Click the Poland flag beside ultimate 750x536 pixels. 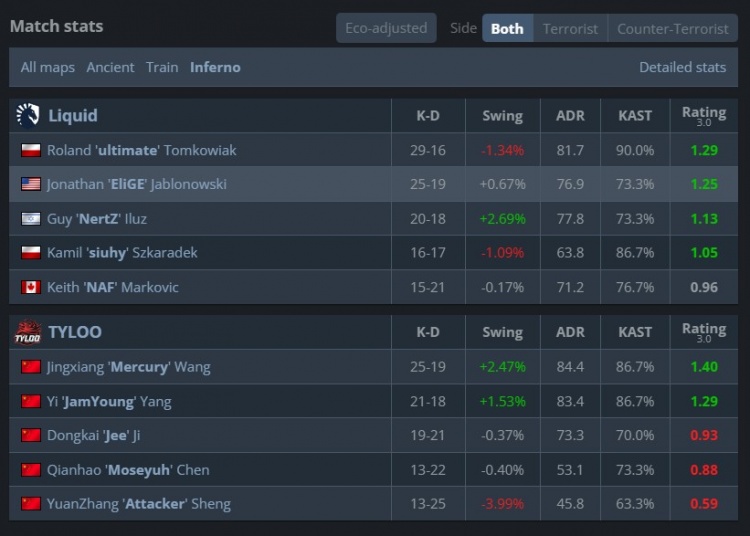[30, 150]
